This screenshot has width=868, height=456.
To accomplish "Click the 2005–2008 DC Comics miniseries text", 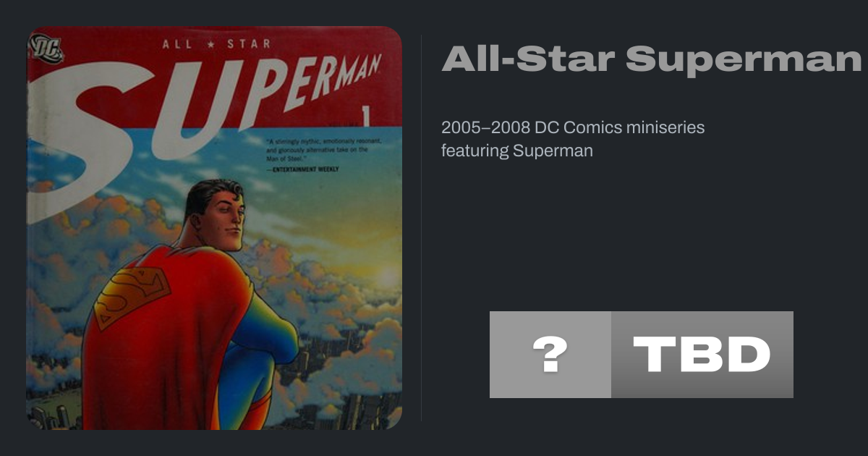I will point(573,128).
